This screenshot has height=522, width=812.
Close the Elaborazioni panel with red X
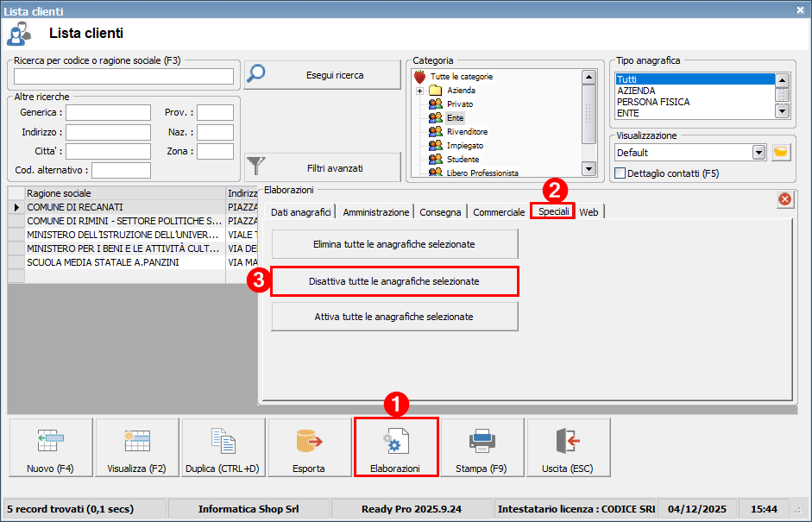pyautogui.click(x=785, y=198)
